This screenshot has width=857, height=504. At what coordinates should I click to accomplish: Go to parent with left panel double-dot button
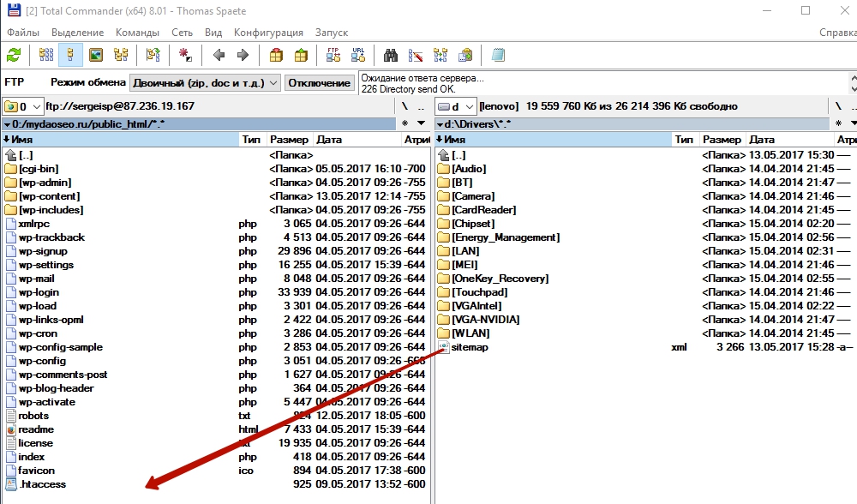tap(421, 106)
